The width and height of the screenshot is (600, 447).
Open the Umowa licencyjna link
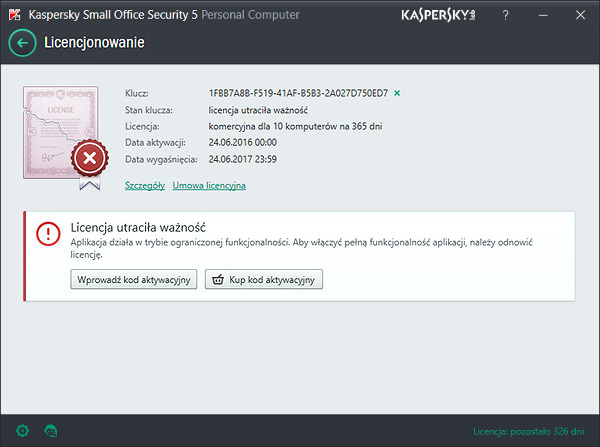point(209,186)
